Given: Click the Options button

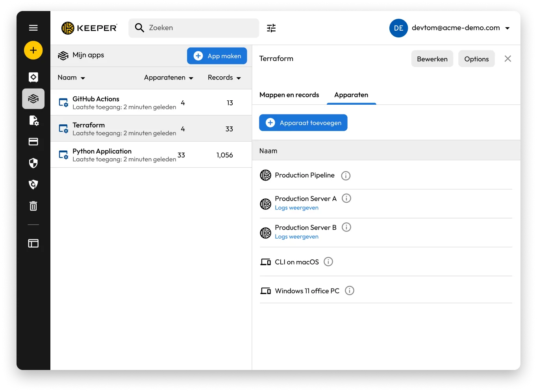Looking at the screenshot, I should [476, 59].
